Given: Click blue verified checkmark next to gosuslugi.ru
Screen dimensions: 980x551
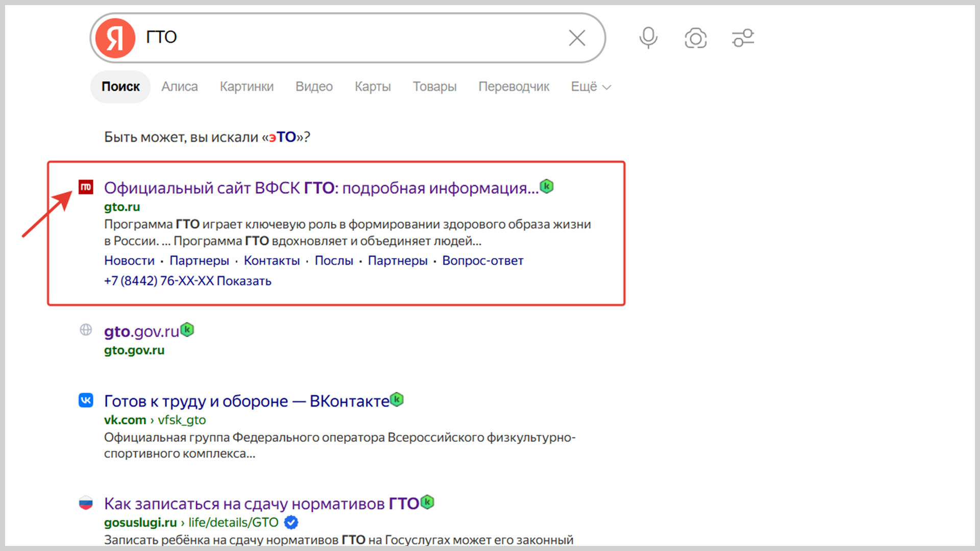Looking at the screenshot, I should [291, 522].
